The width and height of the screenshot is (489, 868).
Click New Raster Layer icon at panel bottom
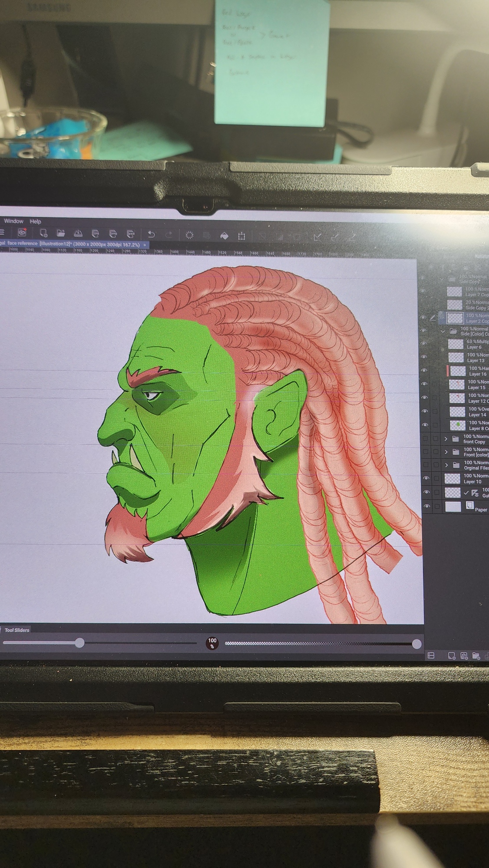pyautogui.click(x=451, y=656)
